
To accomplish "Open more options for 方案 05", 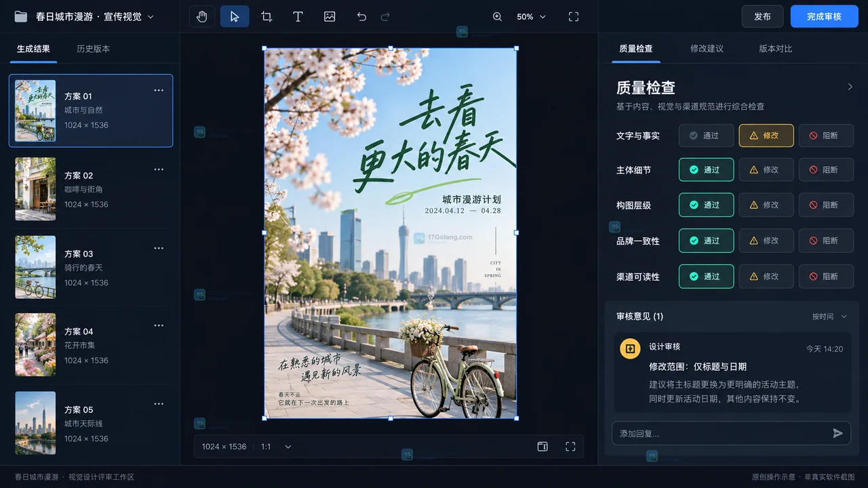I will pos(159,404).
